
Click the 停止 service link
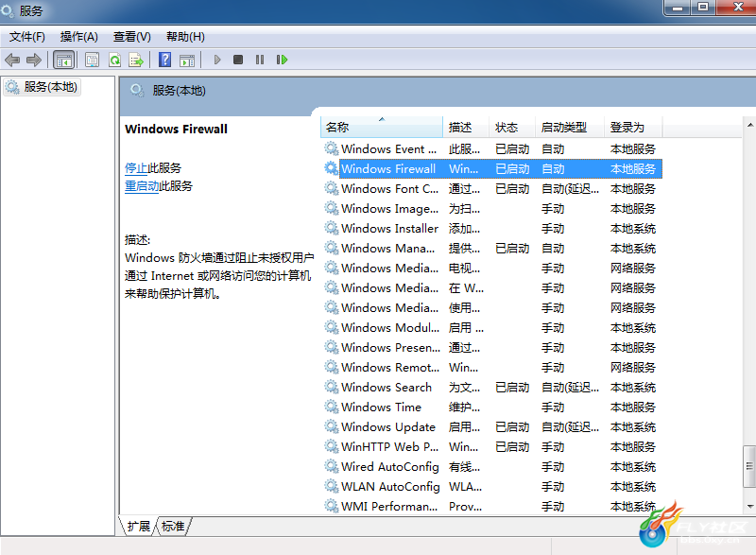pyautogui.click(x=136, y=168)
